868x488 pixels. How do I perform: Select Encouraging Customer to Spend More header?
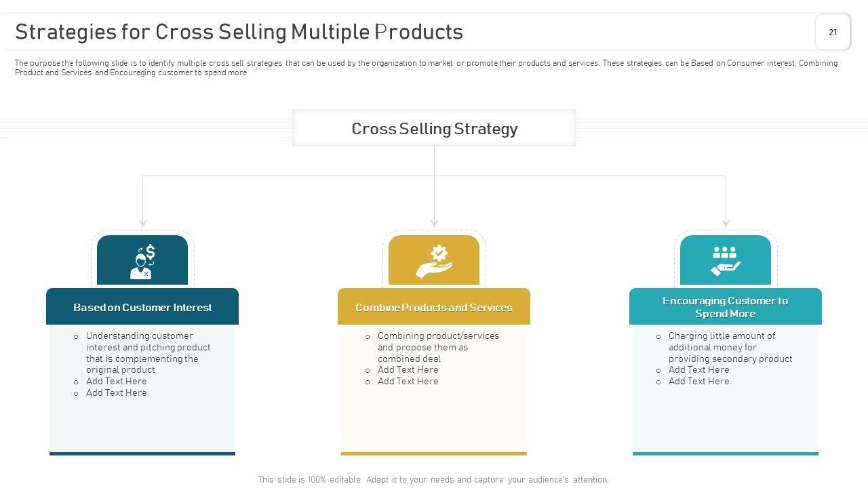click(x=725, y=307)
